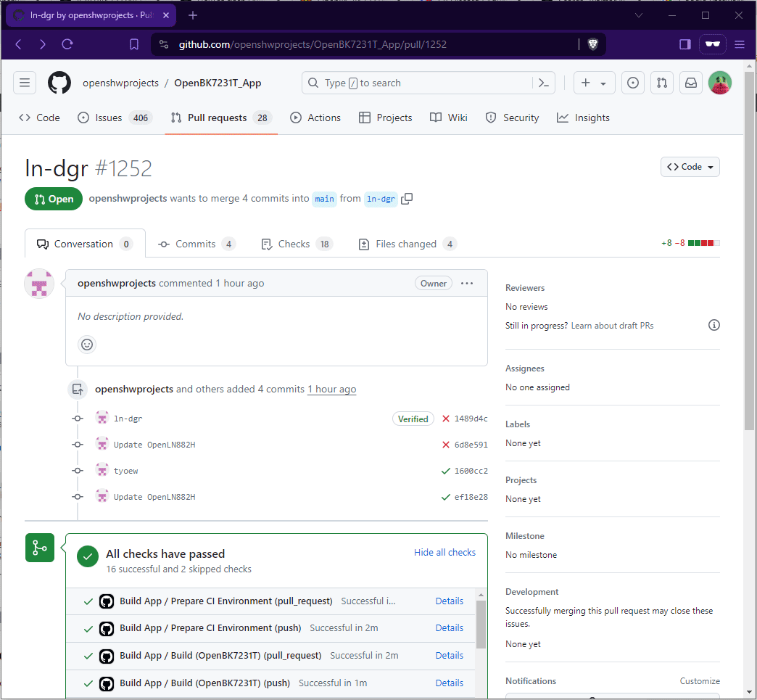This screenshot has height=700, width=757.
Task: View site information icon in address bar
Action: [x=164, y=44]
